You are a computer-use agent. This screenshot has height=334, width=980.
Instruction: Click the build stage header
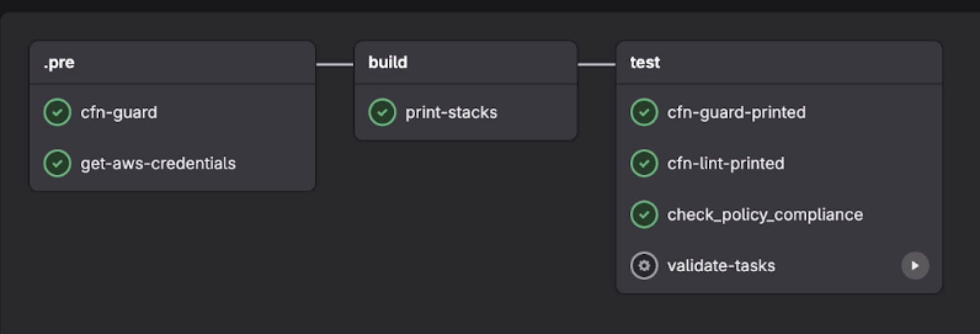coord(388,63)
